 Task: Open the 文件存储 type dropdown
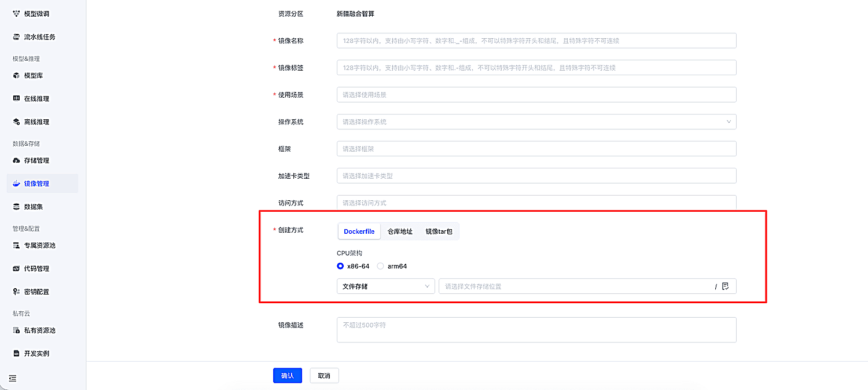click(386, 286)
